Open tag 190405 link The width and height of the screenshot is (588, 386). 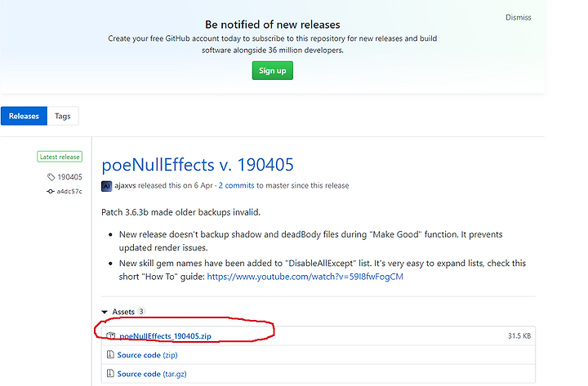coord(69,177)
